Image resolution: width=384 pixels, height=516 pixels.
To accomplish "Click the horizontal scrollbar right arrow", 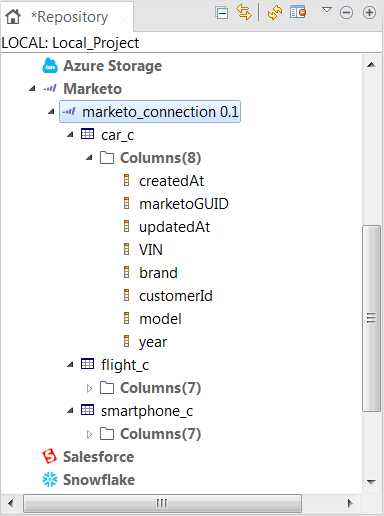I will (x=350, y=503).
